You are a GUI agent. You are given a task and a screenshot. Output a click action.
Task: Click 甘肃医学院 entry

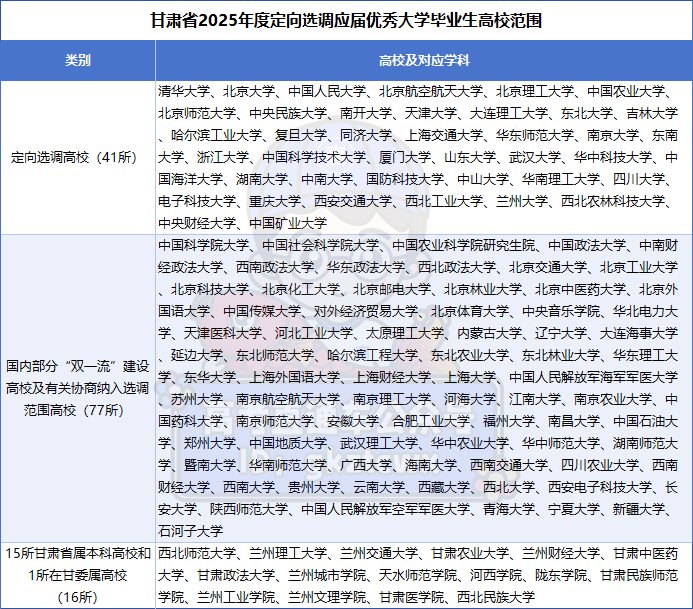pos(411,598)
